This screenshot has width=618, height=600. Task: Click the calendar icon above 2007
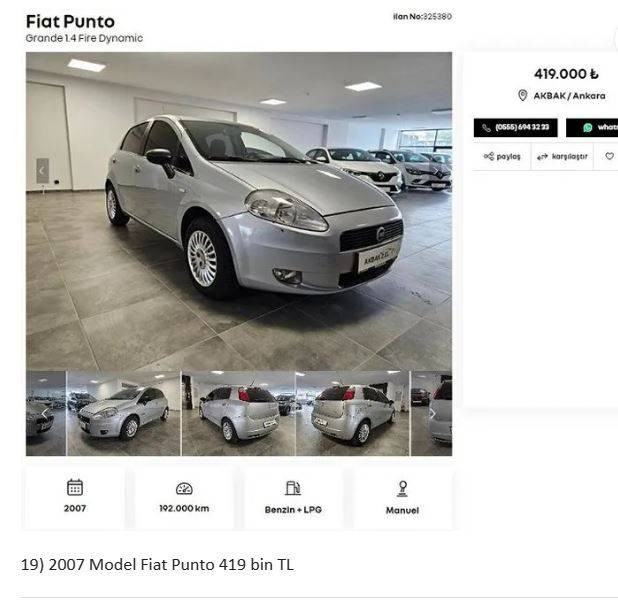[75, 487]
